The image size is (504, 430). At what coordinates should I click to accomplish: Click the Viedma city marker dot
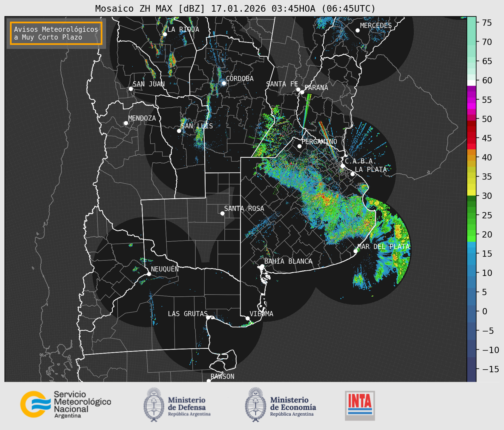[247, 318]
